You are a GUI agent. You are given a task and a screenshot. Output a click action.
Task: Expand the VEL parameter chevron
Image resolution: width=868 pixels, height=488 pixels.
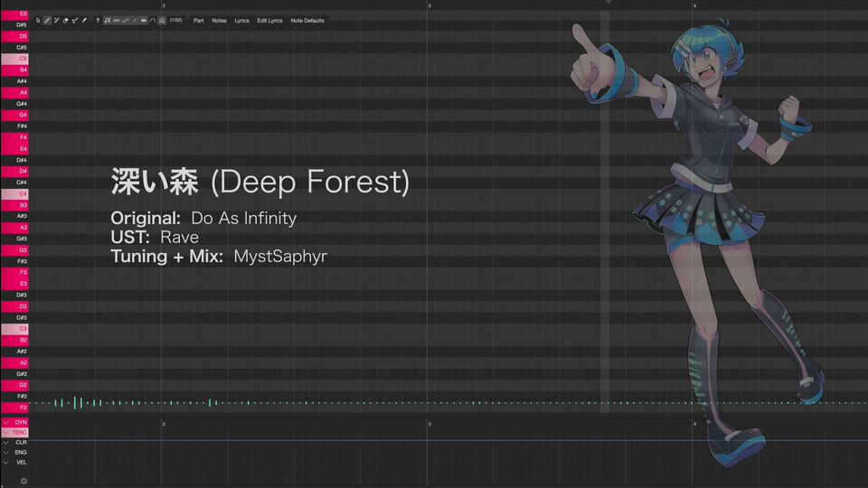pos(5,462)
